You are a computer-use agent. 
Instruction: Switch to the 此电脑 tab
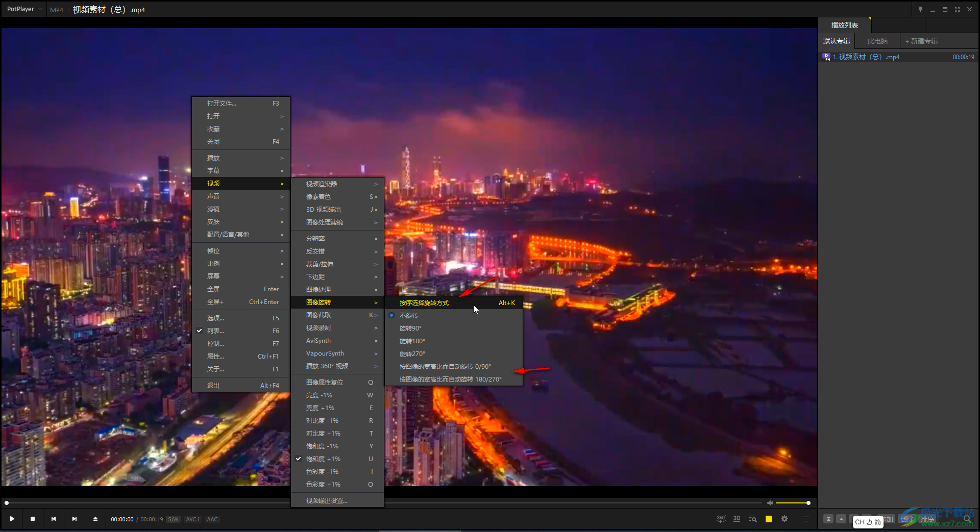coord(877,41)
